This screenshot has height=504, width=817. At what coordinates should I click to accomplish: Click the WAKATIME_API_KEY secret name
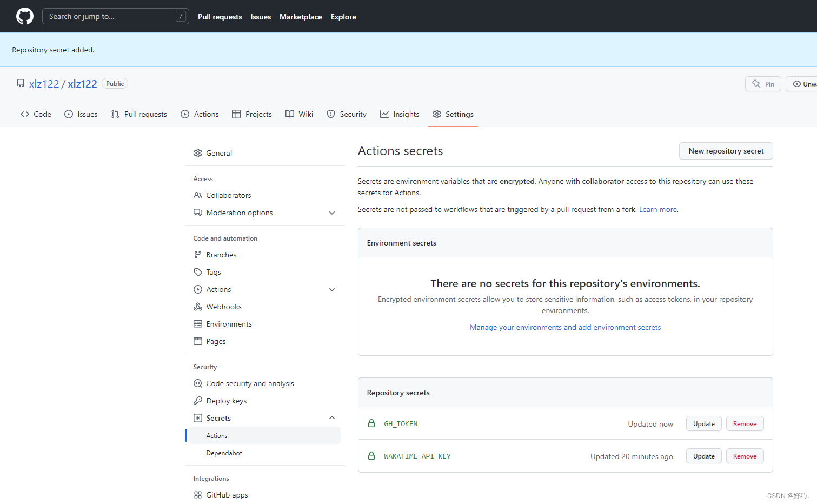(417, 456)
